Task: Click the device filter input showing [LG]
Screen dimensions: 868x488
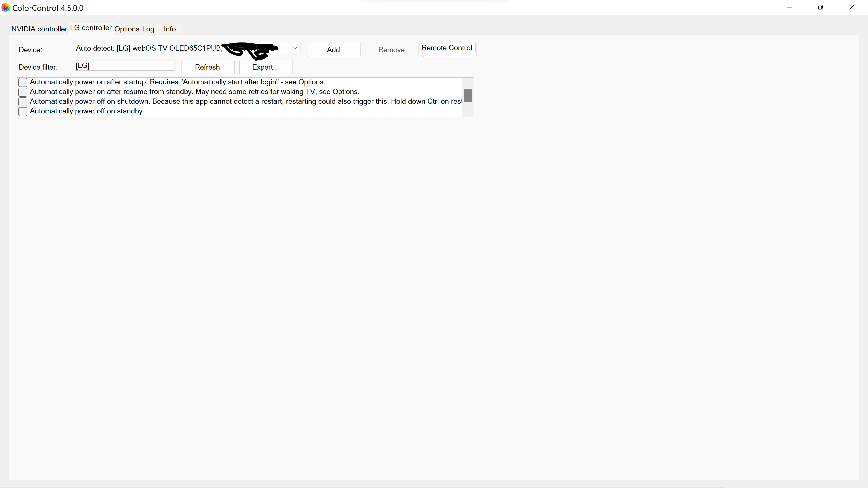Action: point(125,66)
